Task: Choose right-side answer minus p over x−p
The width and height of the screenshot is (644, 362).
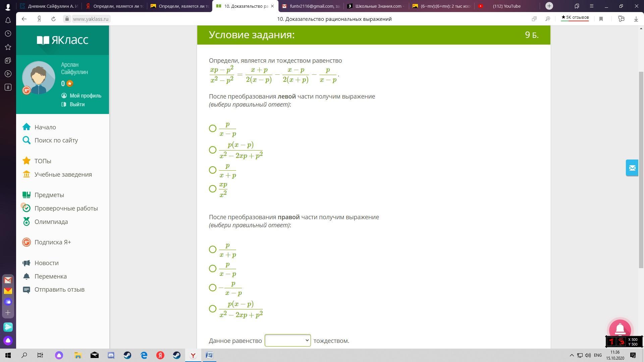Action: tap(213, 288)
